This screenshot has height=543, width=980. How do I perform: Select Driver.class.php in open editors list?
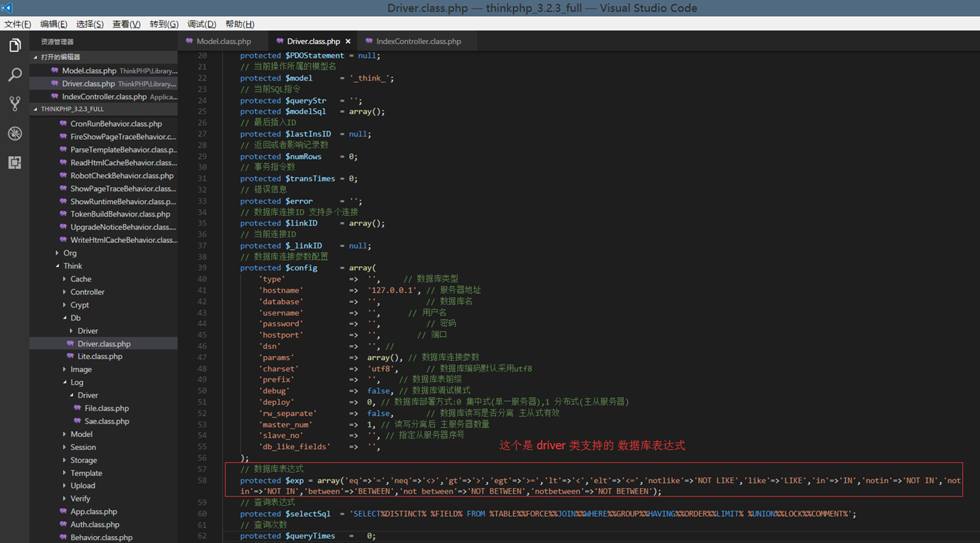(x=104, y=83)
